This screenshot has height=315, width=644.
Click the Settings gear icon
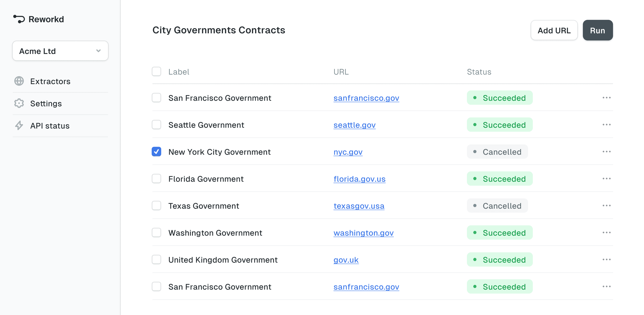(19, 103)
